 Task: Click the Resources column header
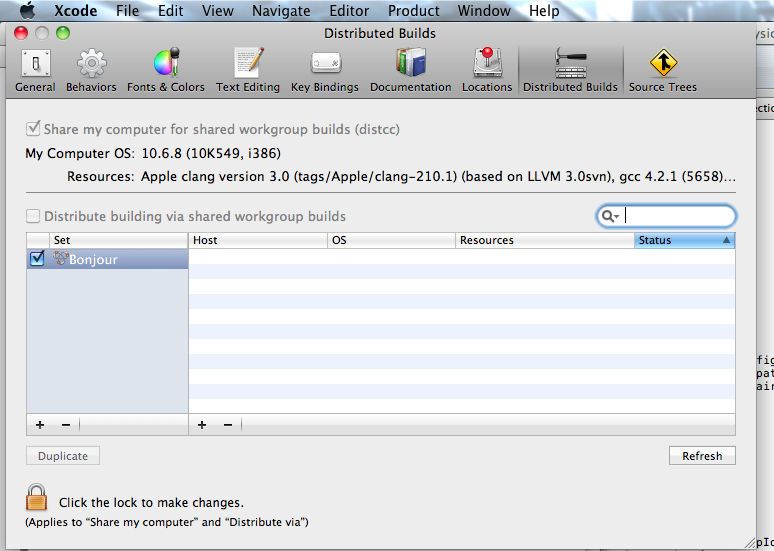545,240
